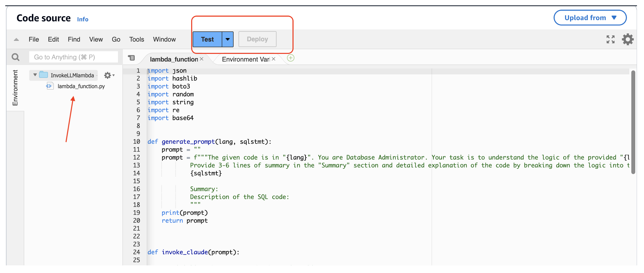Click the 'Code source' heading
The width and height of the screenshot is (644, 273).
coord(44,18)
